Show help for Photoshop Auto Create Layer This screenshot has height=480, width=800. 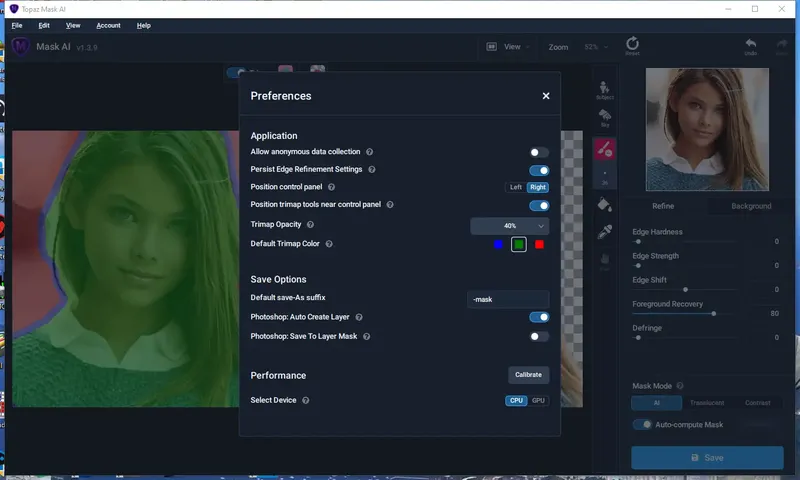(x=359, y=317)
